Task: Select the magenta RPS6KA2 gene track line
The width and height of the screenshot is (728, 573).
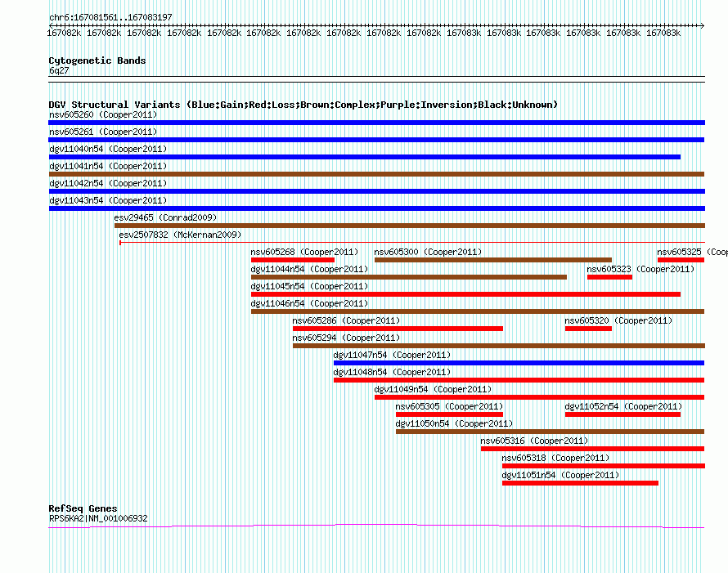Action: coord(376,526)
